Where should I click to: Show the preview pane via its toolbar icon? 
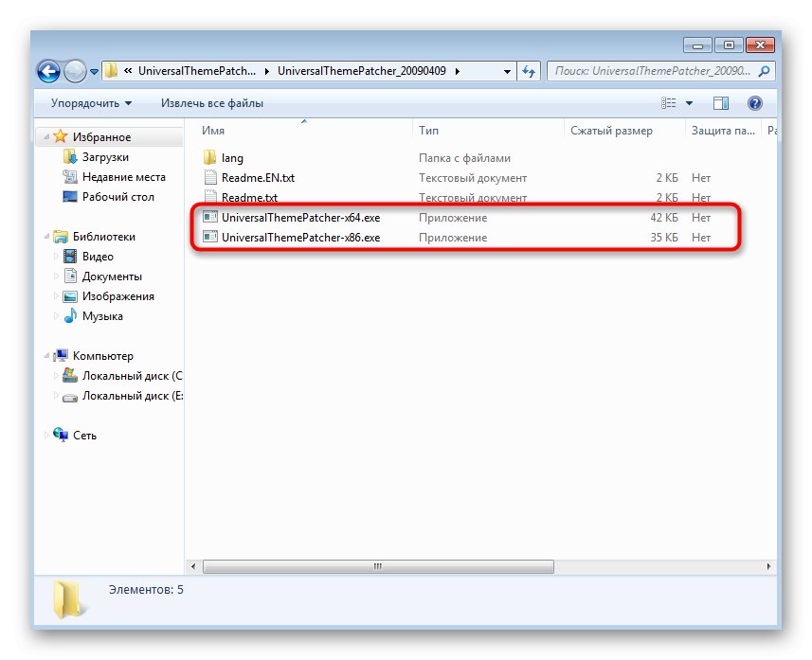[x=721, y=102]
